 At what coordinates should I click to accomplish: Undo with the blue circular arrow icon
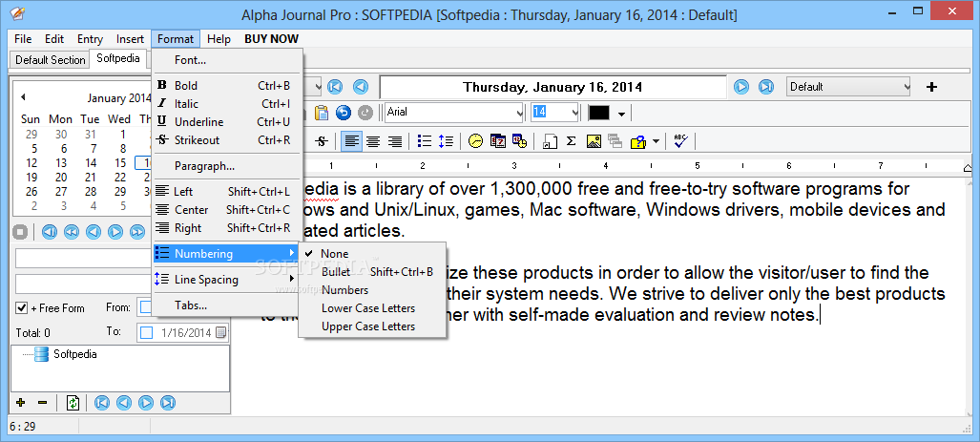(344, 113)
